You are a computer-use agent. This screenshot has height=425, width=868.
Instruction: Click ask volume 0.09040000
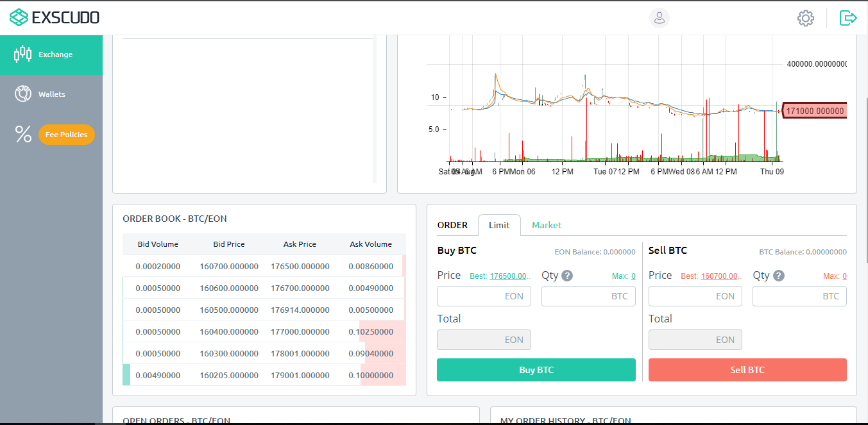point(371,353)
